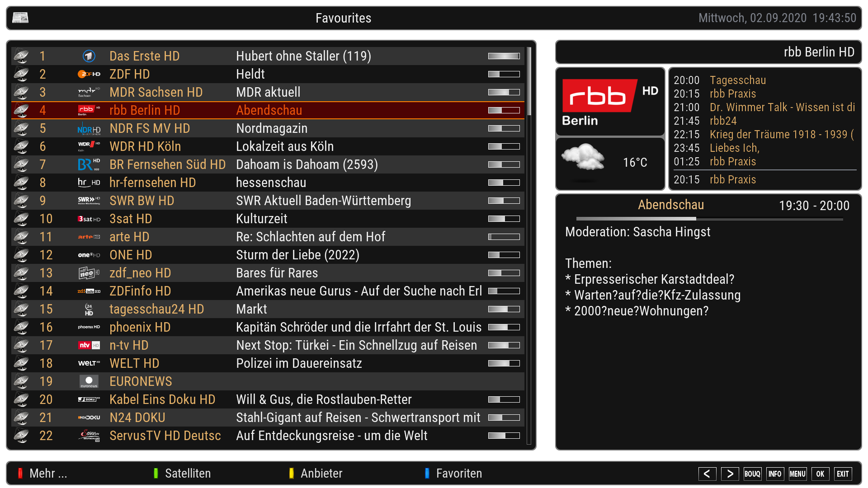
Task: Click satellite dish icon beside arte HD
Action: pos(21,237)
